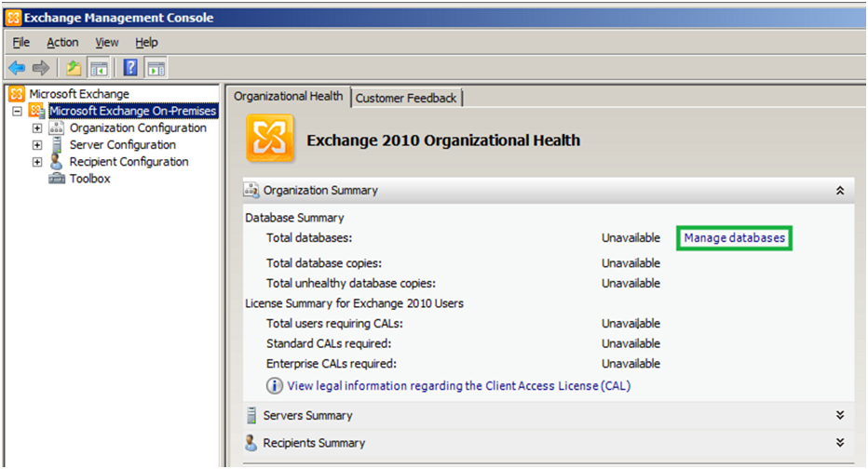Open the File menu
Viewport: 868px width, 469px height.
tap(21, 42)
